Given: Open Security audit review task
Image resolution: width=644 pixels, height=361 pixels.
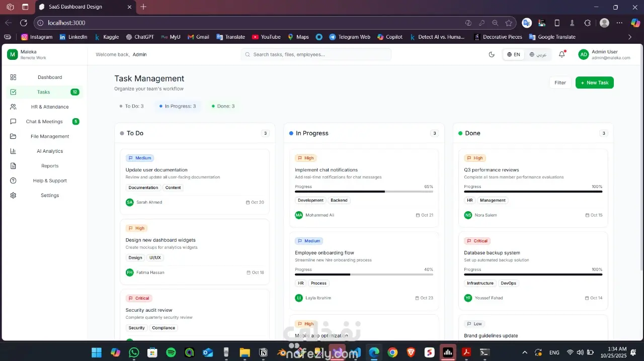Looking at the screenshot, I should 195,315.
